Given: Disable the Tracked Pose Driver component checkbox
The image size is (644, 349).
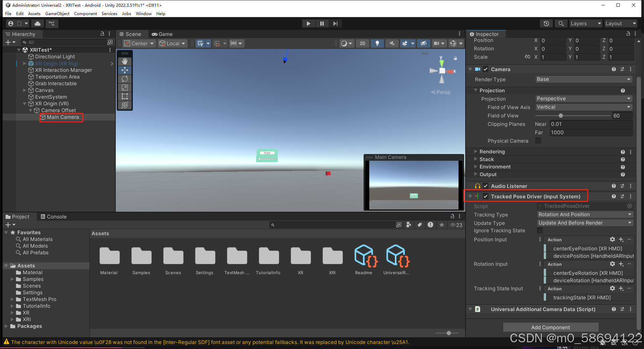Looking at the screenshot, I should click(485, 196).
